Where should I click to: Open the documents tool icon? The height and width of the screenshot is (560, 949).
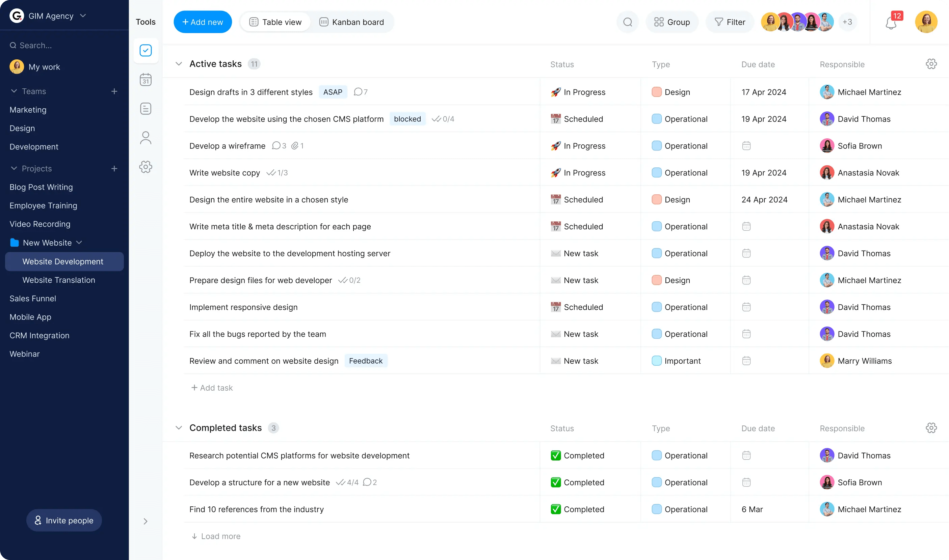[146, 109]
